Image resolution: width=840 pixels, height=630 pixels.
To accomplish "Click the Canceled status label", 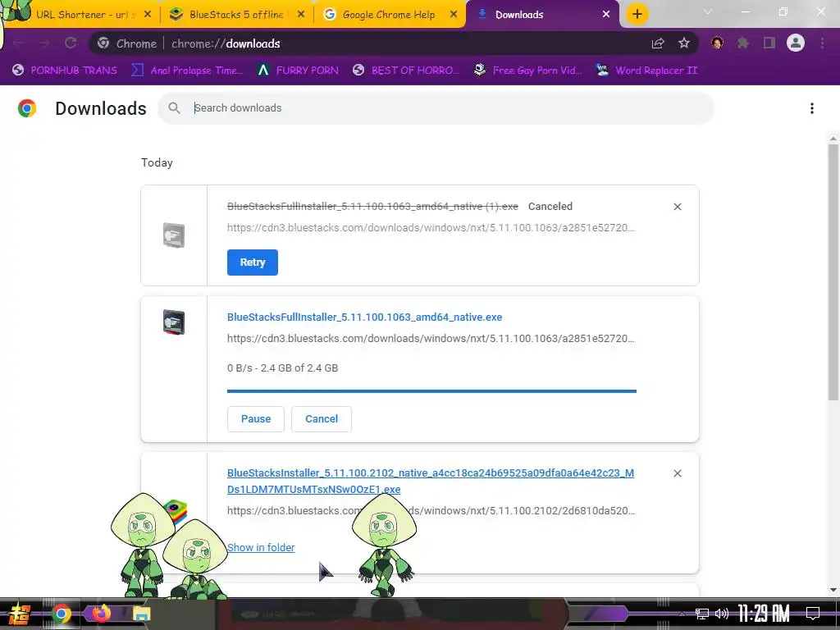I will pyautogui.click(x=550, y=206).
